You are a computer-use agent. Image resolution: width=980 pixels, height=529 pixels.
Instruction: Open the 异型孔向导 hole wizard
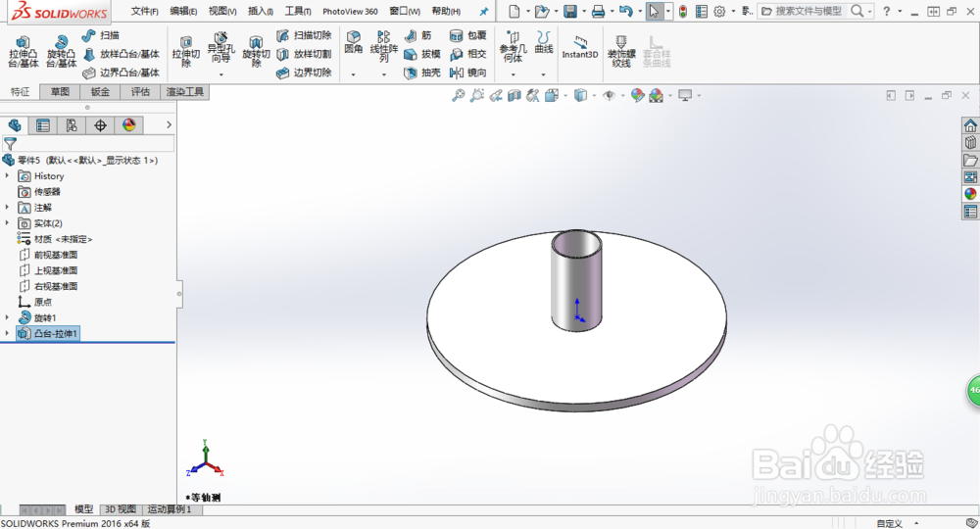click(x=220, y=47)
